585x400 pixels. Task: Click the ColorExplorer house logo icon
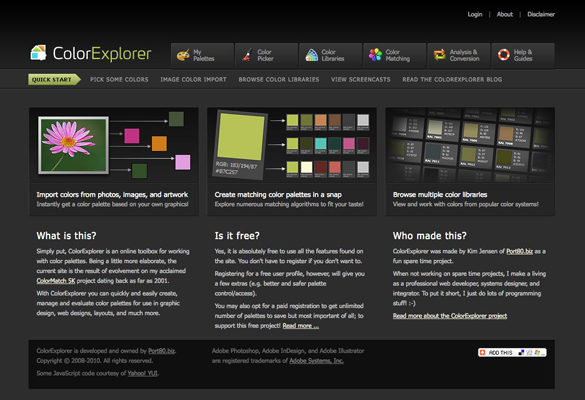[38, 53]
